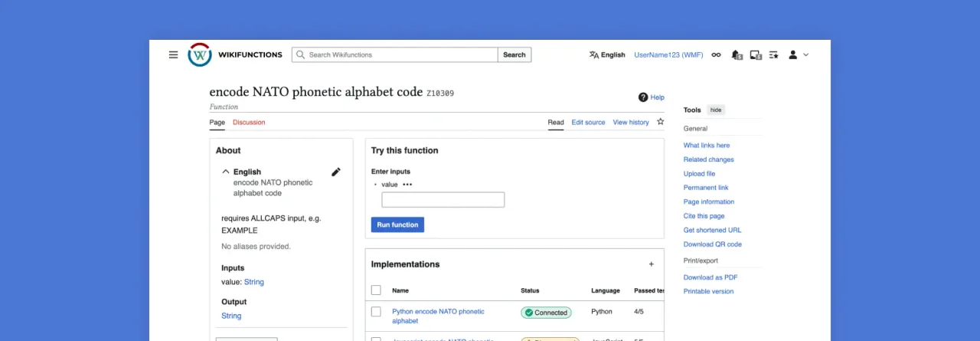Click Cite this page link
Image resolution: width=980 pixels, height=341 pixels.
(704, 216)
